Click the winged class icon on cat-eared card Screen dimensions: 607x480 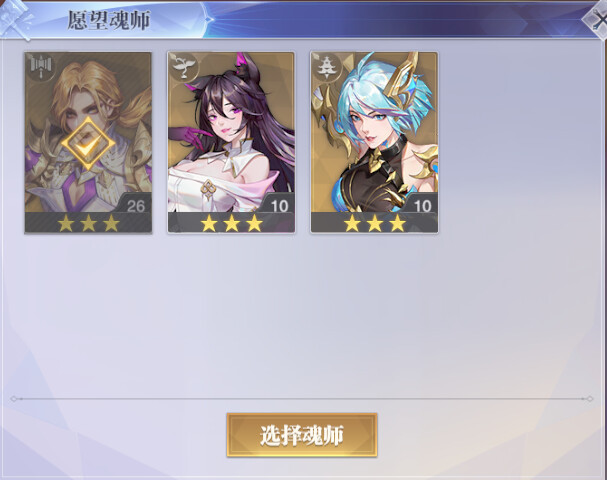(x=184, y=68)
